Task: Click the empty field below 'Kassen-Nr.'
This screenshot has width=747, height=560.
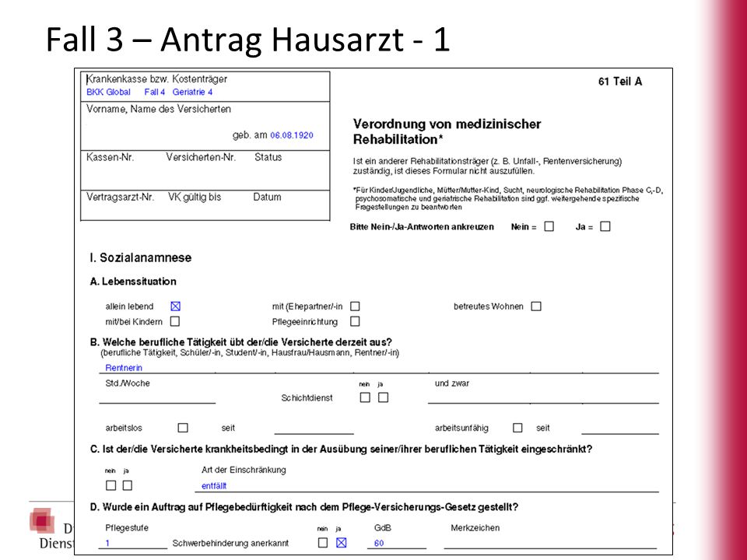Action: 121,177
